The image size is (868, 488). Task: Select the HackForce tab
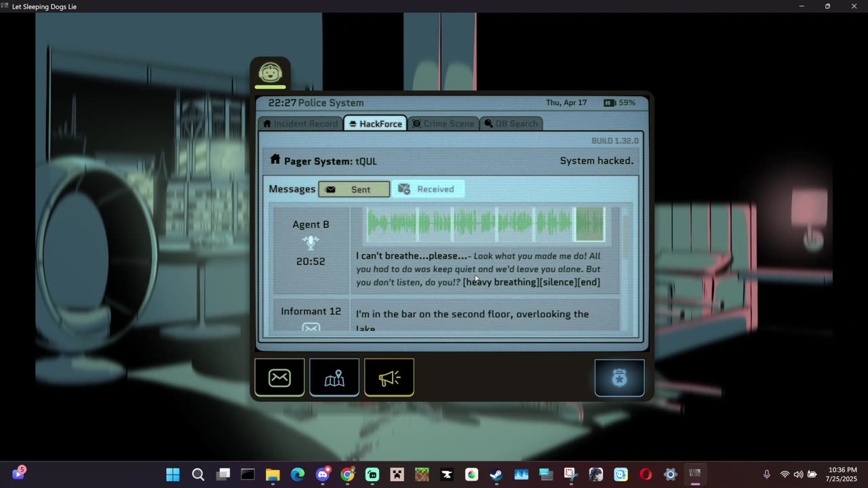[x=376, y=123]
